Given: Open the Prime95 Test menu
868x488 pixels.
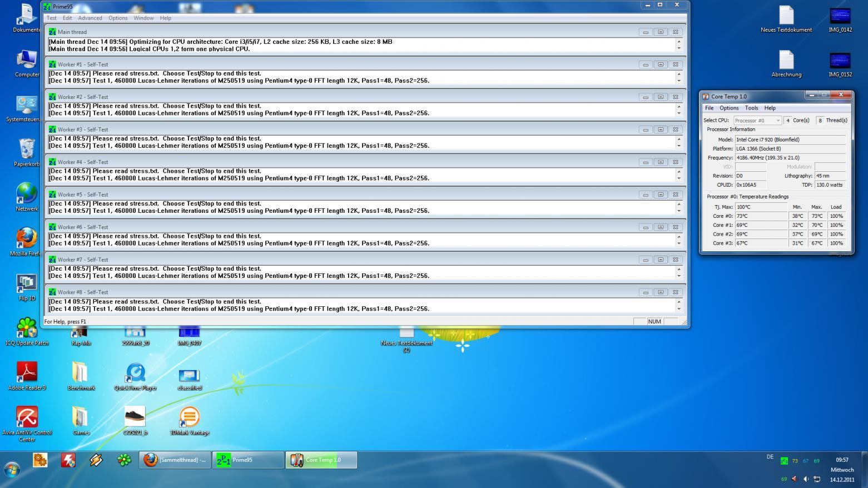Looking at the screenshot, I should (x=51, y=18).
